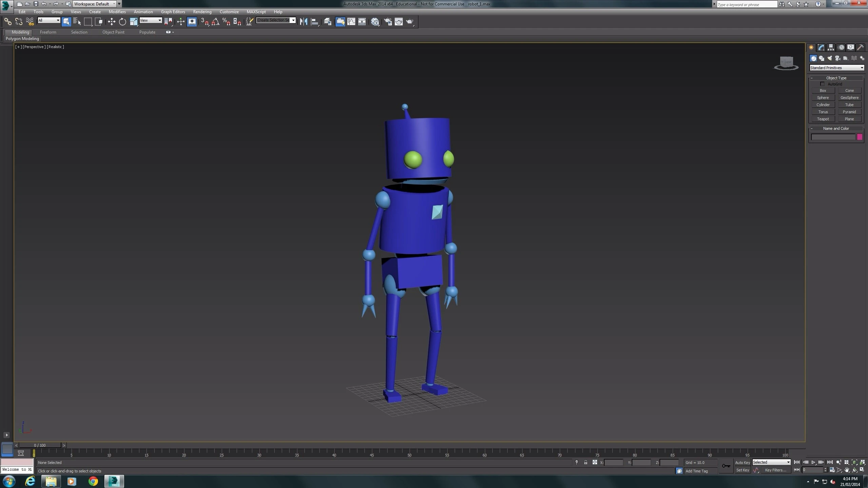Click the magenta object color swatch
Viewport: 868px width, 488px height.
[x=860, y=137]
